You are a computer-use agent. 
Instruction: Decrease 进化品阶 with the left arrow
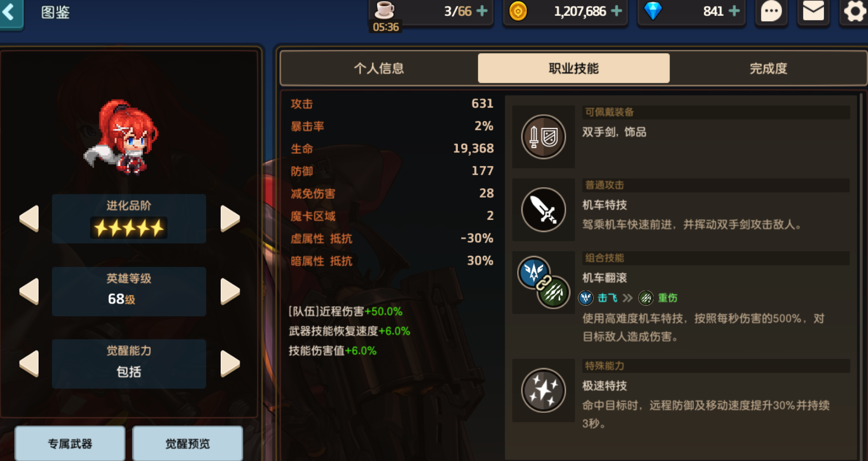tap(29, 219)
